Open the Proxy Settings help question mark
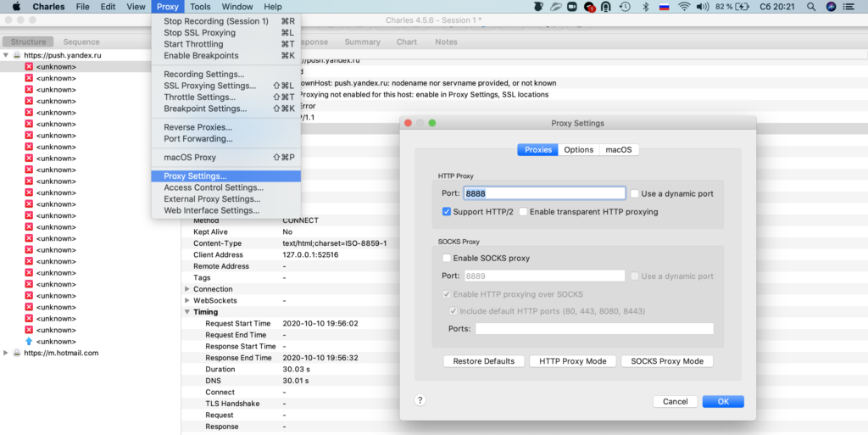868x435 pixels. tap(420, 400)
